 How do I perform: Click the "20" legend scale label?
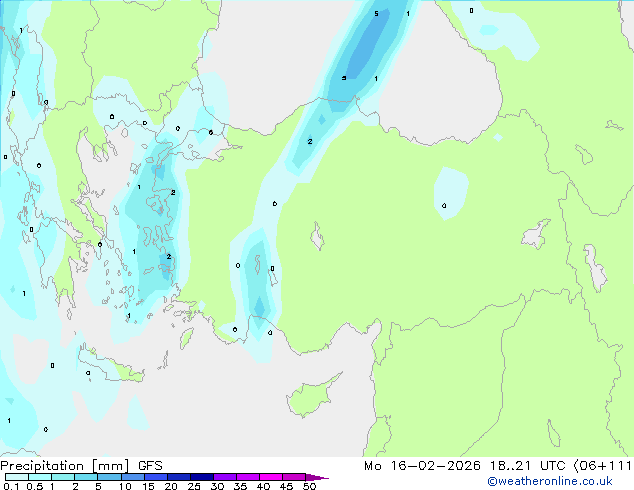coord(171,486)
